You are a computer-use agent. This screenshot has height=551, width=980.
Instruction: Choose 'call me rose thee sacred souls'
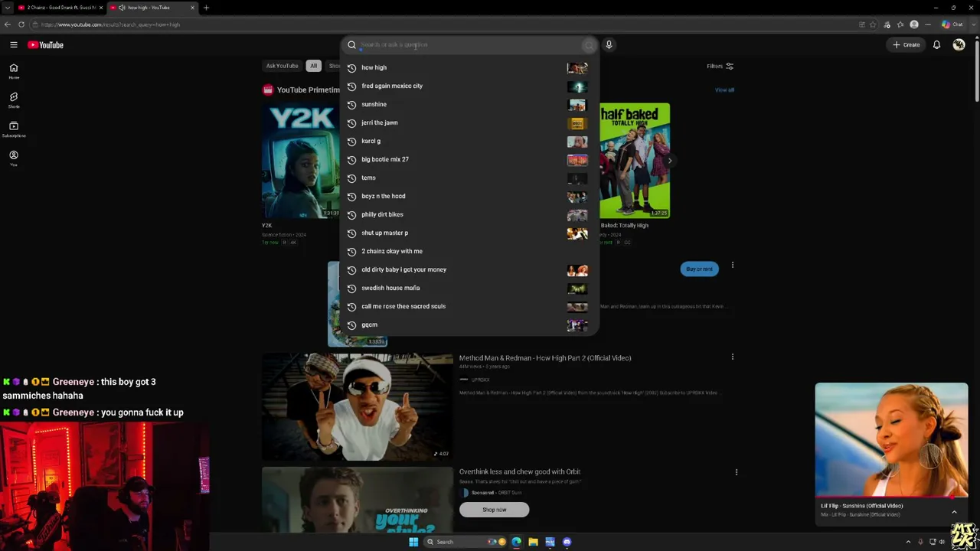click(x=469, y=306)
